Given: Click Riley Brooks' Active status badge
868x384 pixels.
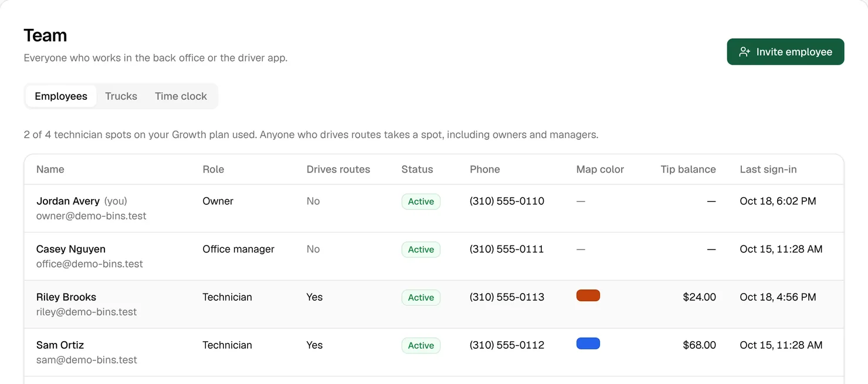Looking at the screenshot, I should point(421,298).
